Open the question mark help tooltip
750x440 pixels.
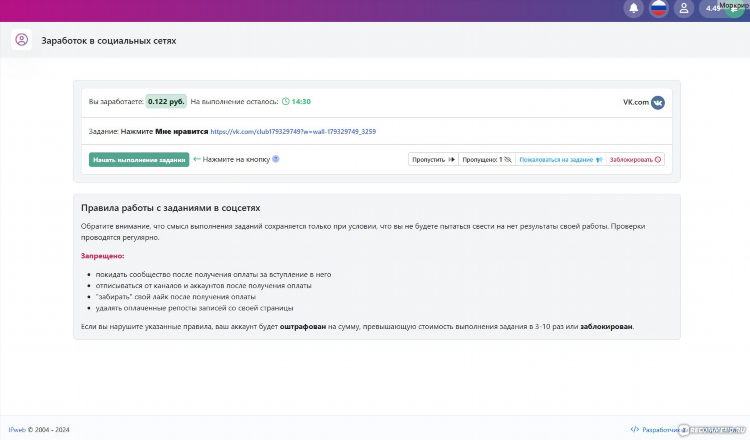[x=276, y=159]
